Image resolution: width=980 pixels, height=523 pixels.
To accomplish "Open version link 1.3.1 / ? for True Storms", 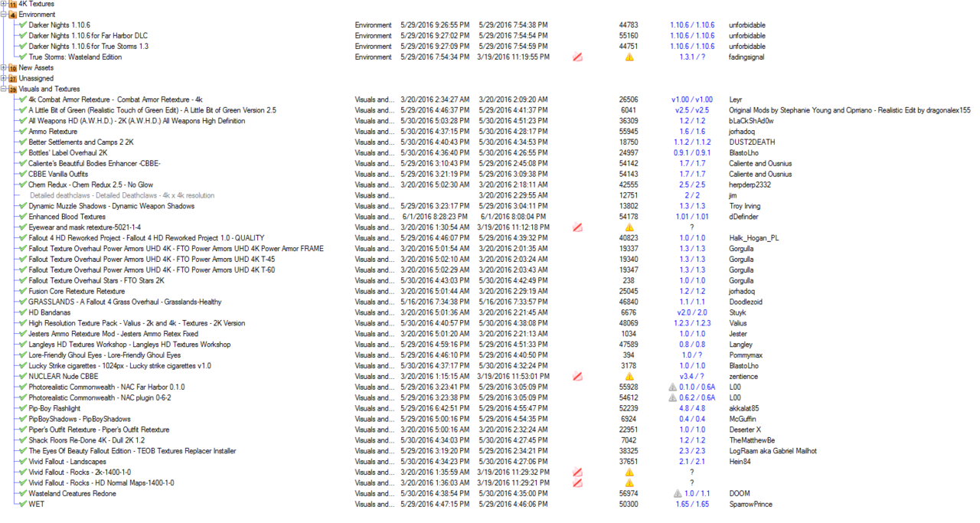I will 692,57.
